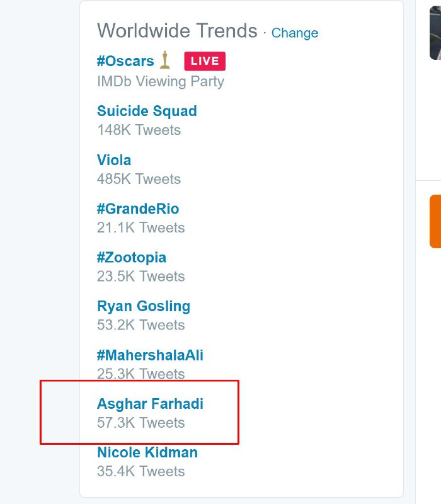The width and height of the screenshot is (441, 504).
Task: Select the #GrandeRio hashtag trend
Action: tap(138, 209)
